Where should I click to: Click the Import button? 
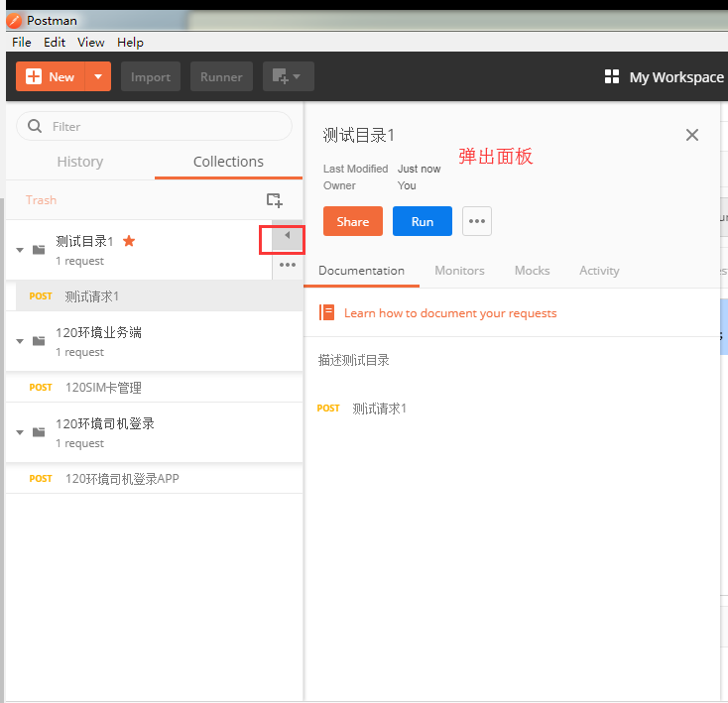click(x=151, y=76)
